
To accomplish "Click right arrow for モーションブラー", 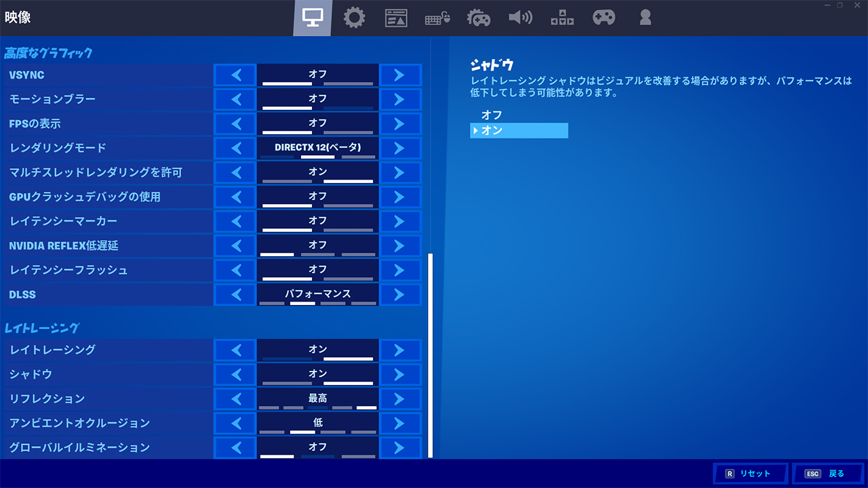I will coord(400,99).
